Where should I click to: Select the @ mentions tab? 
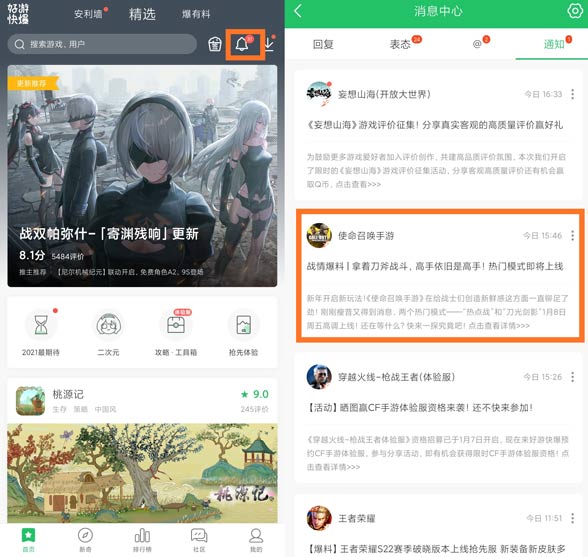(477, 44)
